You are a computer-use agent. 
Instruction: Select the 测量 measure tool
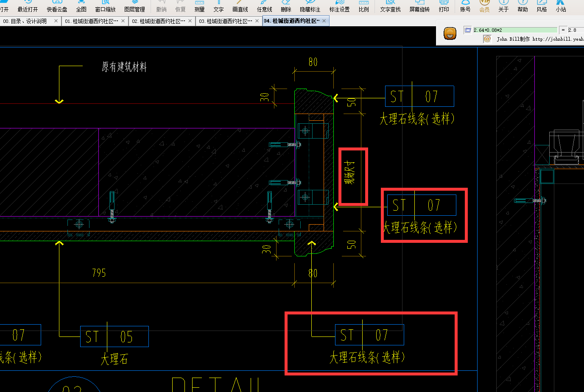click(x=199, y=6)
